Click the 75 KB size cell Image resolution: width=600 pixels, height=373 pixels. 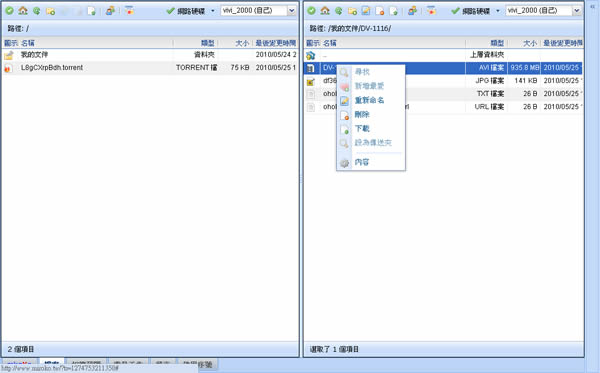coord(240,68)
